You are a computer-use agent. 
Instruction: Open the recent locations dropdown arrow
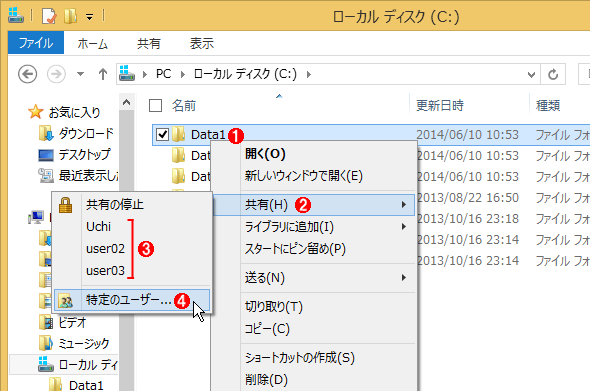click(80, 74)
